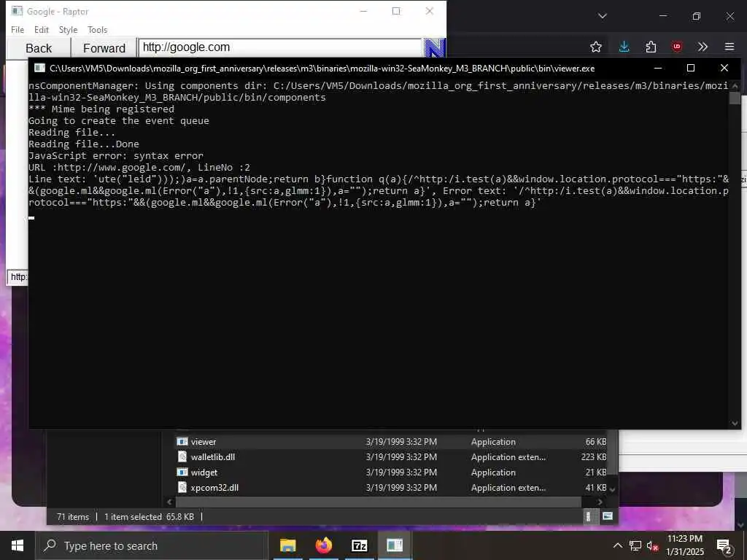Open File Explorer from taskbar
The image size is (747, 560).
point(287,545)
